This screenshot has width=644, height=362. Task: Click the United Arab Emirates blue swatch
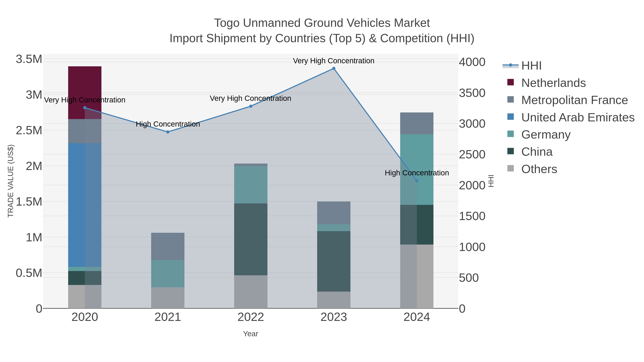coord(511,117)
